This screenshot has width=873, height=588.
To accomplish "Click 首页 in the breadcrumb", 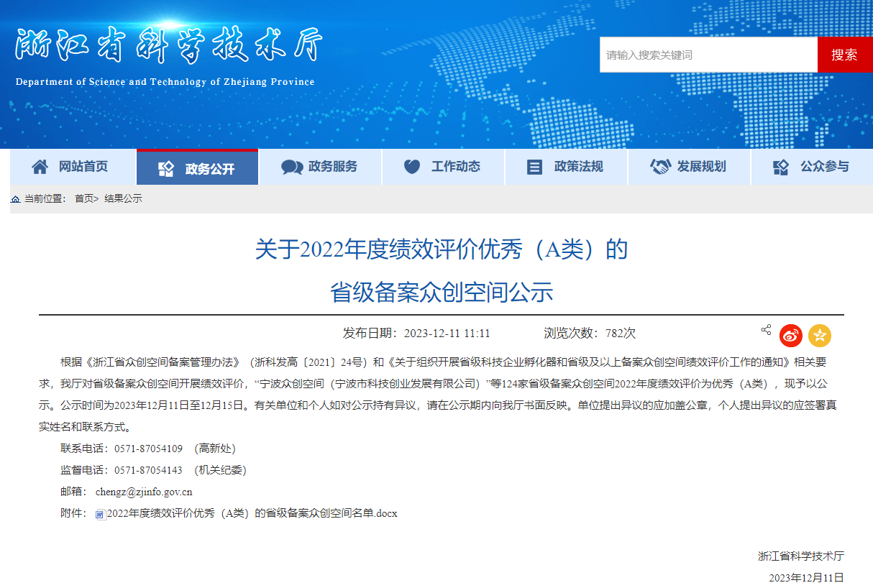I will tap(84, 199).
